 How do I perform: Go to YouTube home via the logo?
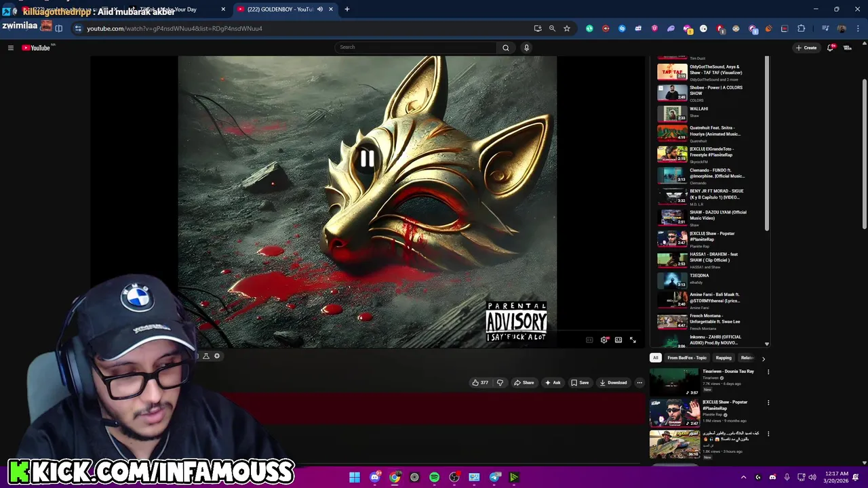pos(36,47)
